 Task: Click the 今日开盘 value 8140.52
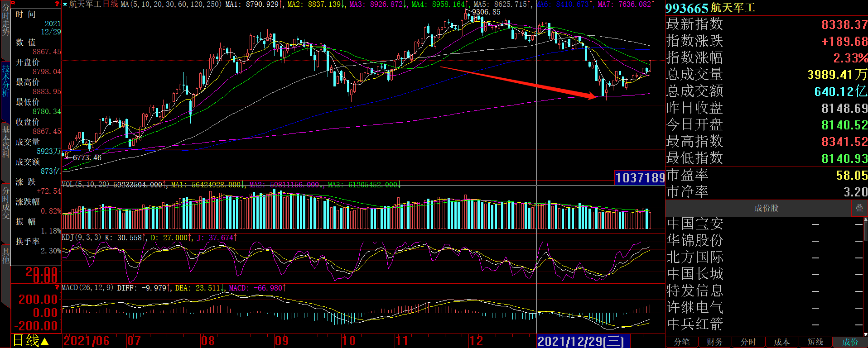844,125
